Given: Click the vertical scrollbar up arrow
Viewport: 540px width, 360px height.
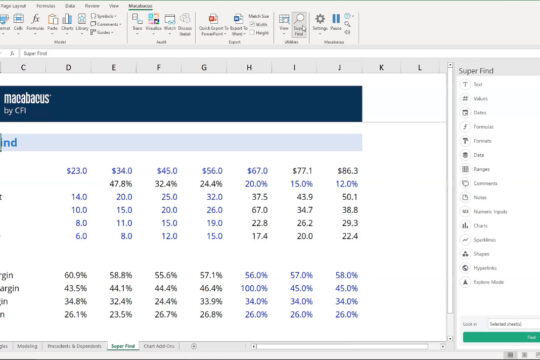Looking at the screenshot, I should coord(450,65).
